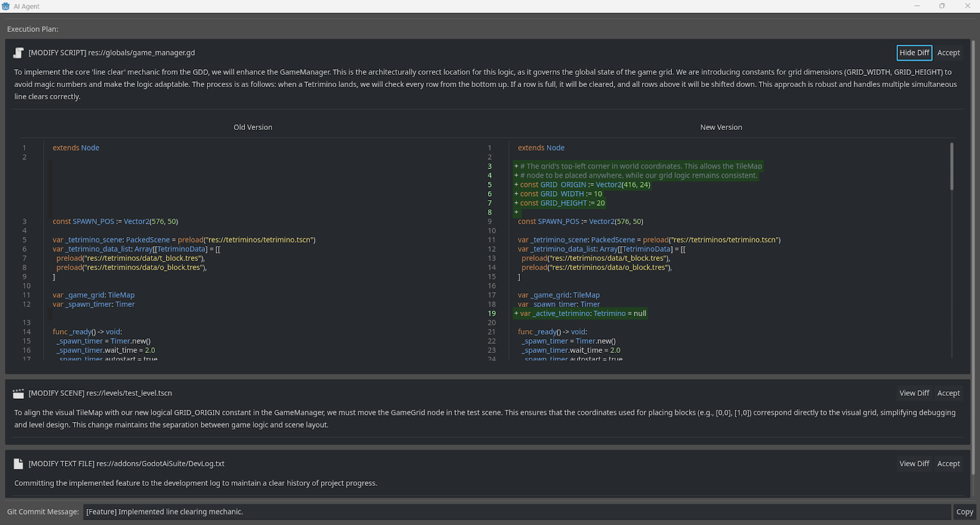
Task: Click the text file icon beside DevLog.txt
Action: coord(18,464)
